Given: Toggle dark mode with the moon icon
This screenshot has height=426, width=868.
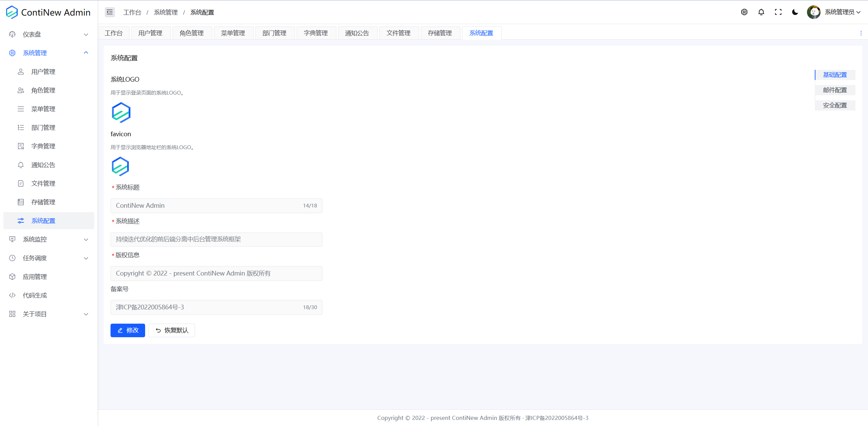Looking at the screenshot, I should [x=795, y=12].
